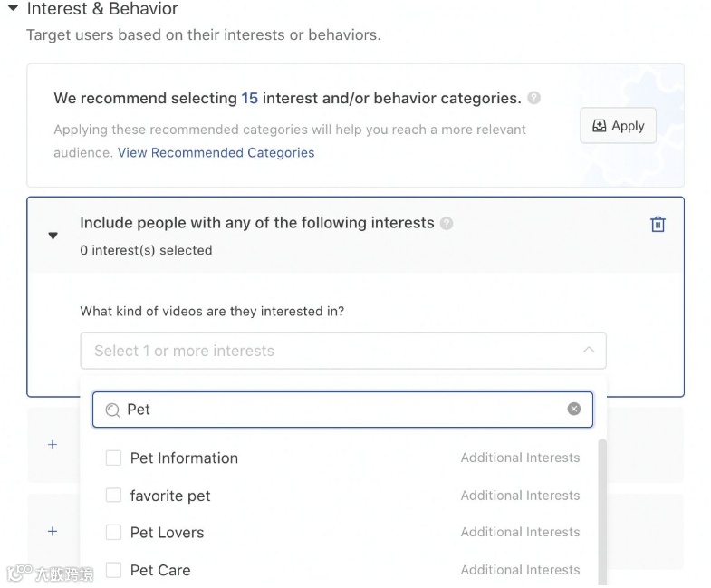Collapse the include interests group arrow

pos(53,236)
